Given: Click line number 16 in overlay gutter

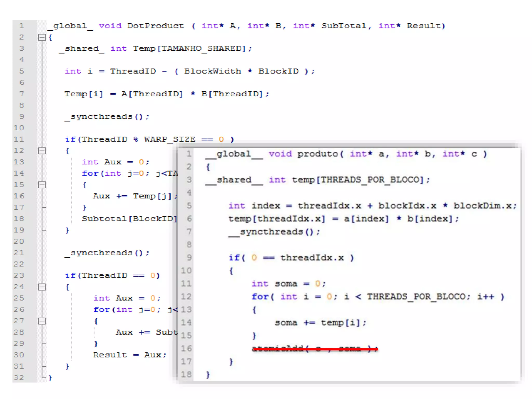Looking at the screenshot, I should click(x=186, y=349).
